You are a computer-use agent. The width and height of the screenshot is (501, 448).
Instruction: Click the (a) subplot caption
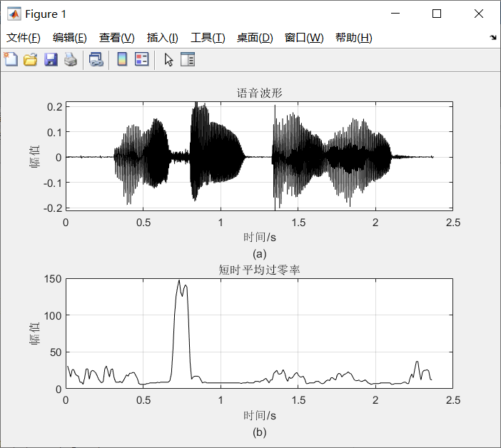(x=260, y=254)
